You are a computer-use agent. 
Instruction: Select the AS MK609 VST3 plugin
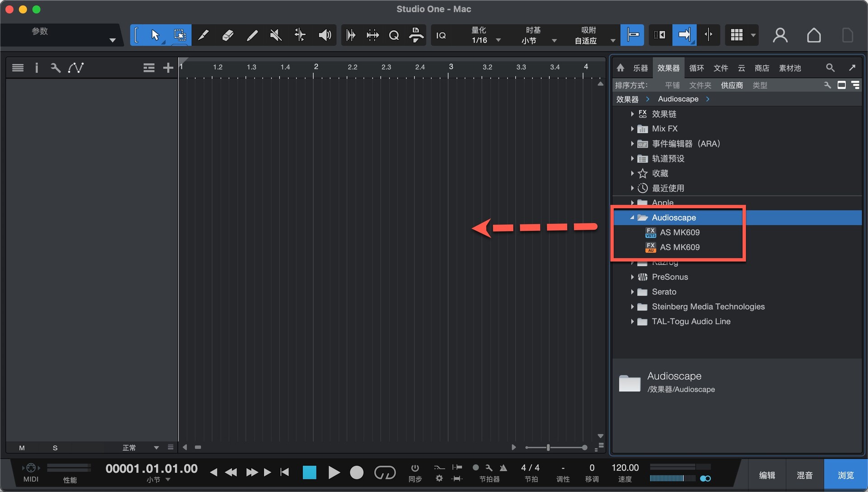[x=679, y=232]
